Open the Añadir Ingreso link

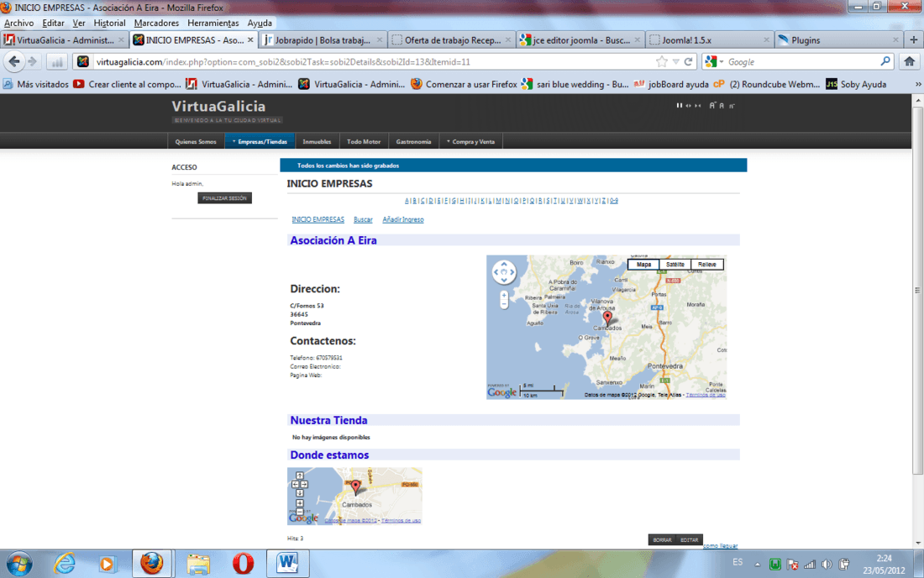pyautogui.click(x=403, y=219)
